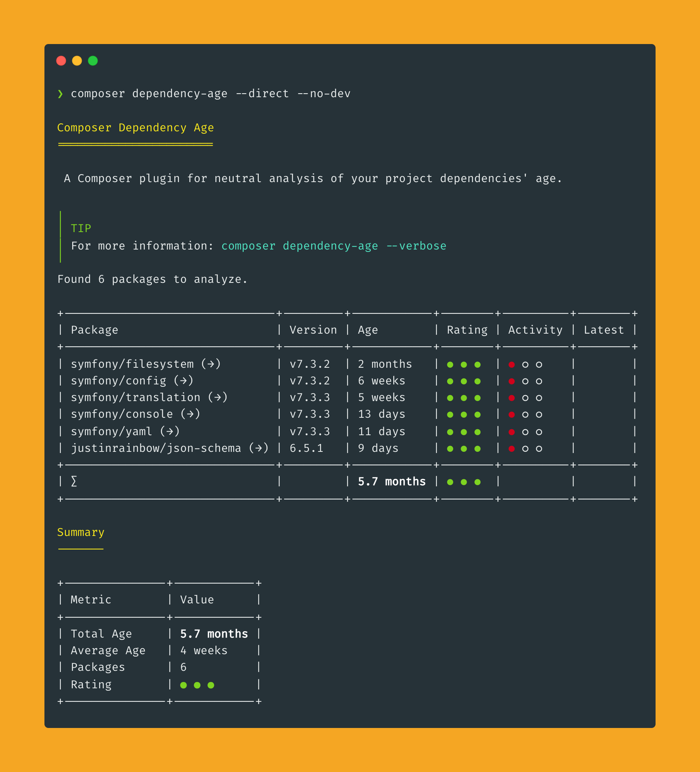This screenshot has height=772, width=700.
Task: Click the '2 months' age cell
Action: (x=385, y=364)
